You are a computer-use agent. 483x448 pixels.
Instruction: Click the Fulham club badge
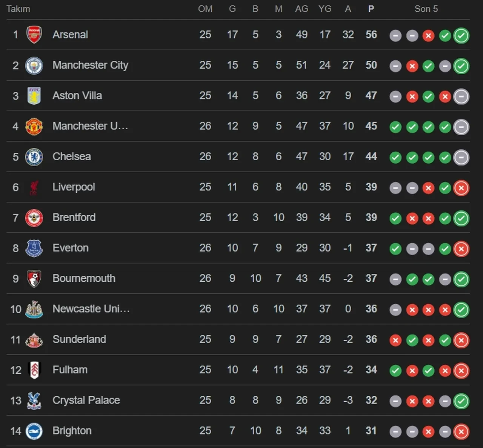(x=34, y=370)
